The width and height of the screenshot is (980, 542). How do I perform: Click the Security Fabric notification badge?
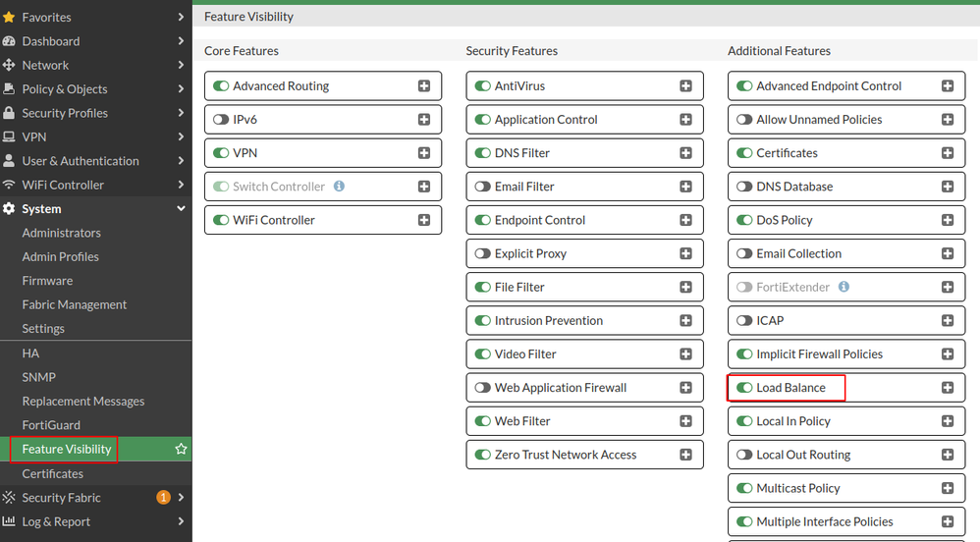point(164,498)
